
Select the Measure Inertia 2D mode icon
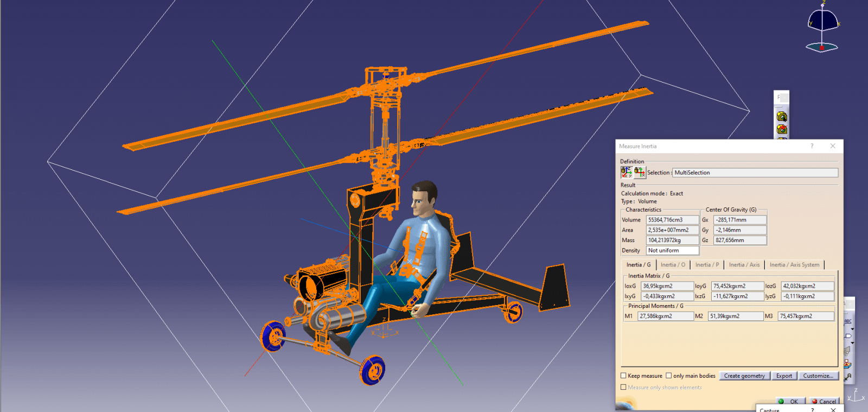[x=640, y=172]
